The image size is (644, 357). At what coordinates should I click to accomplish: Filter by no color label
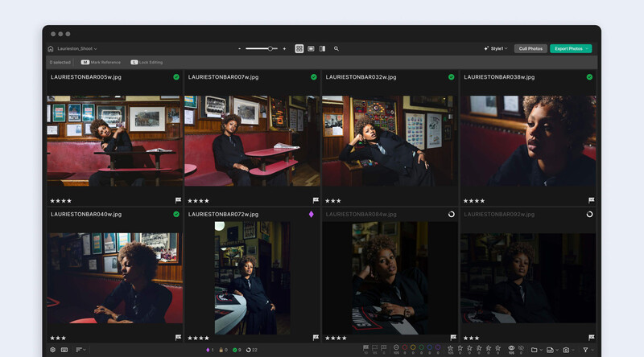[396, 349]
